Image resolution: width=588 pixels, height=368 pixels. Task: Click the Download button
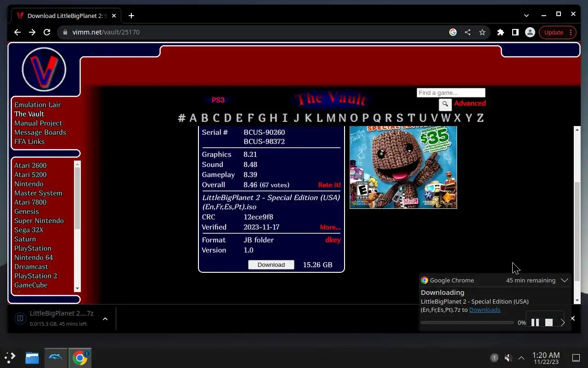pyautogui.click(x=271, y=265)
